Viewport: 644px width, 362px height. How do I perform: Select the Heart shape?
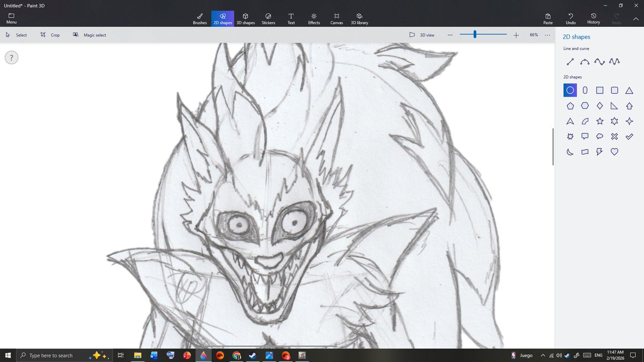pos(614,152)
